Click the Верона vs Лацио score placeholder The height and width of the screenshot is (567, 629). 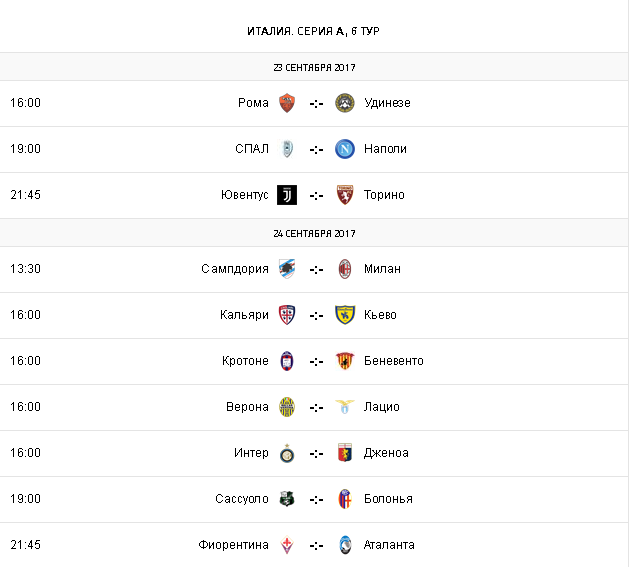(316, 407)
